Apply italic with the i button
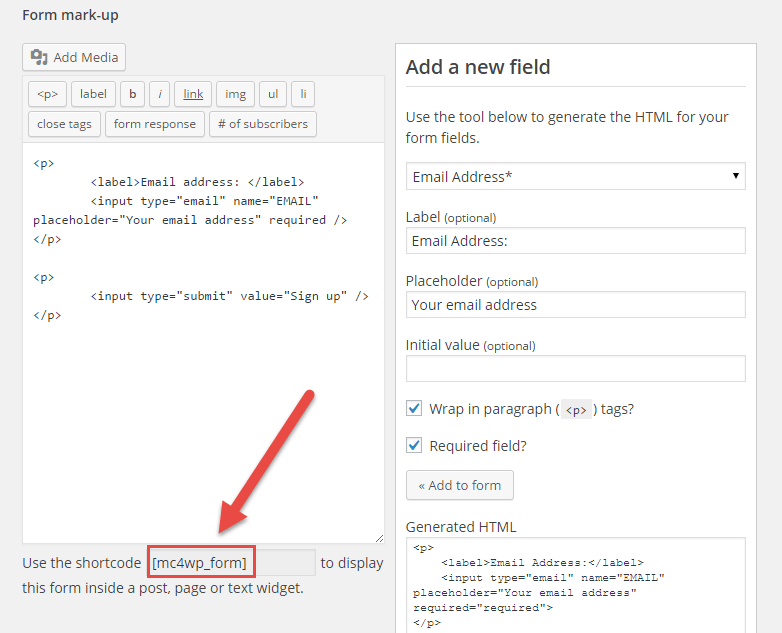782x633 pixels. (x=160, y=94)
